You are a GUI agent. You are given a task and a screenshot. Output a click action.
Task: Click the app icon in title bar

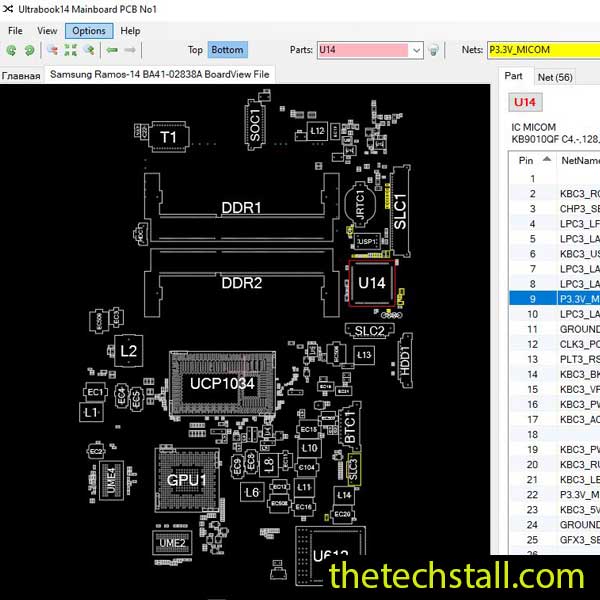coord(8,9)
